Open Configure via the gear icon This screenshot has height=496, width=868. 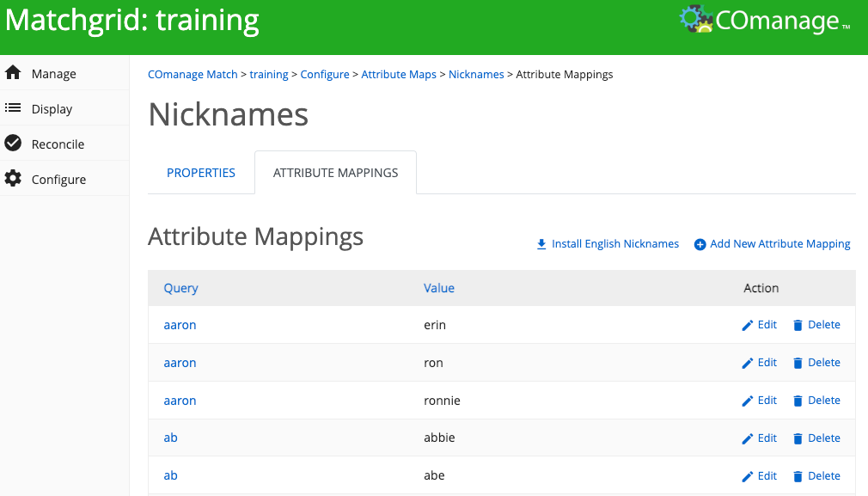12,178
